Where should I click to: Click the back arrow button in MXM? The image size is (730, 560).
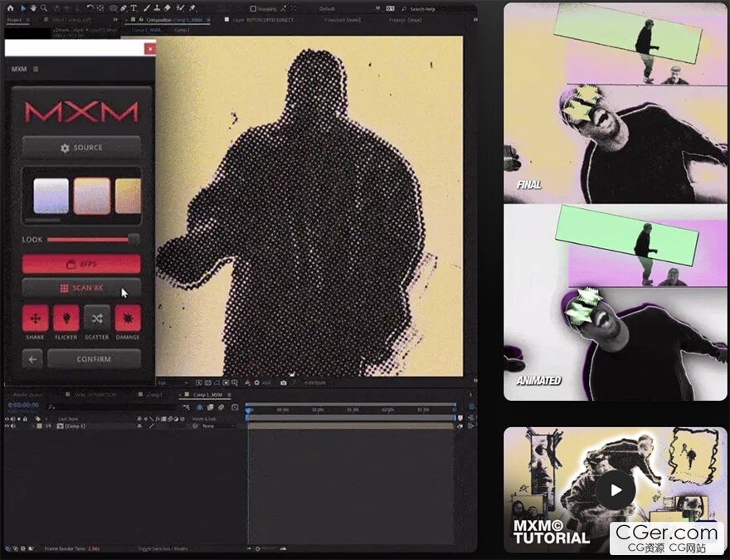pyautogui.click(x=32, y=359)
